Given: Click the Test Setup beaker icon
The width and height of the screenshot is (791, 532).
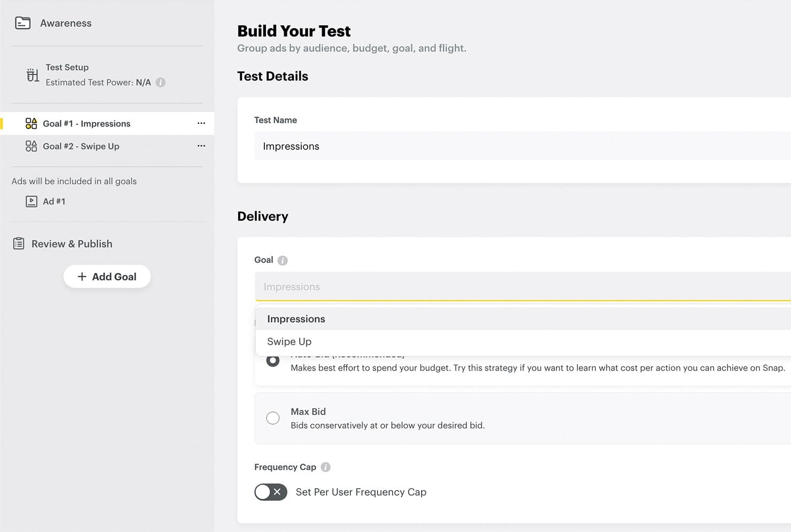Looking at the screenshot, I should (33, 75).
